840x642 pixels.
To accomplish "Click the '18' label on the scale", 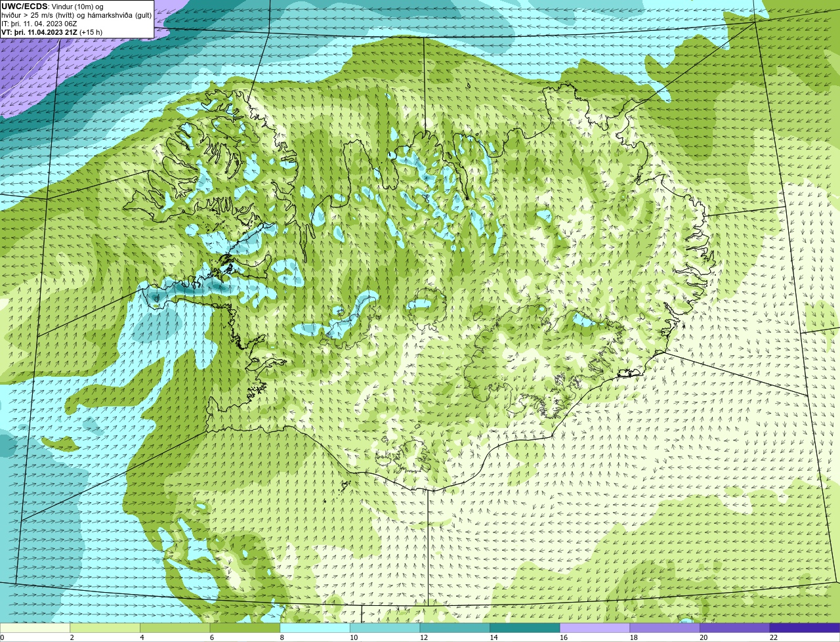I will pyautogui.click(x=633, y=637).
